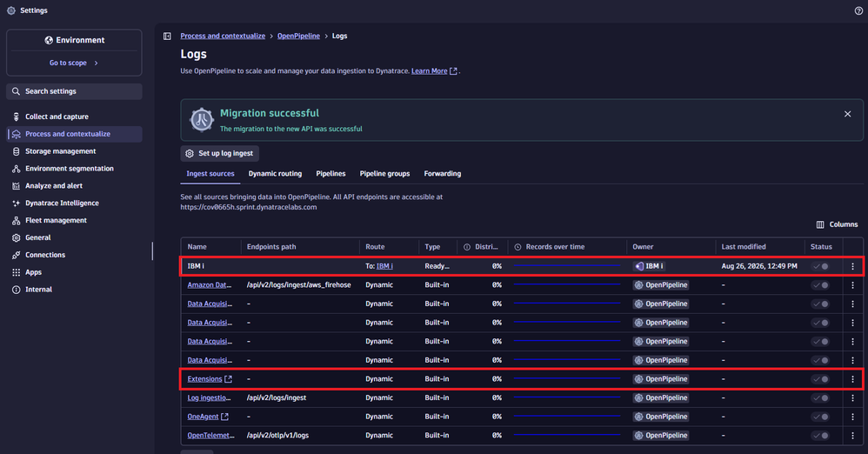868x454 pixels.
Task: Click the Collect and capture icon
Action: (x=16, y=117)
